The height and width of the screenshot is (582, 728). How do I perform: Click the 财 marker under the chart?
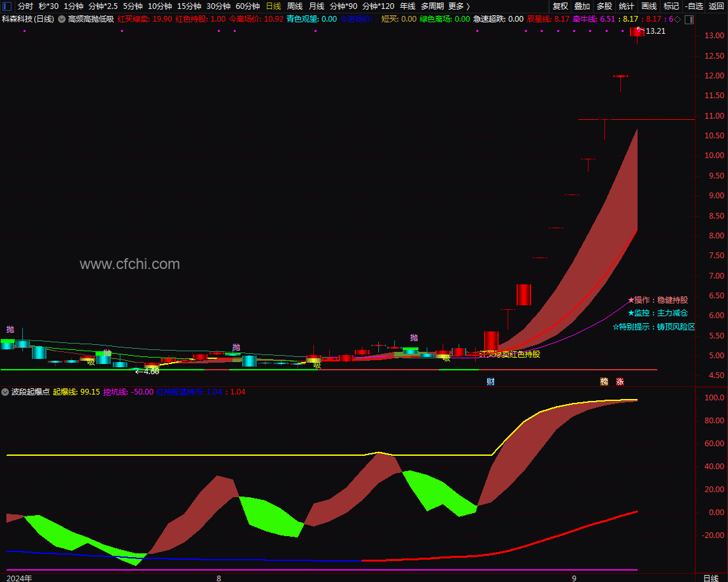point(491,382)
